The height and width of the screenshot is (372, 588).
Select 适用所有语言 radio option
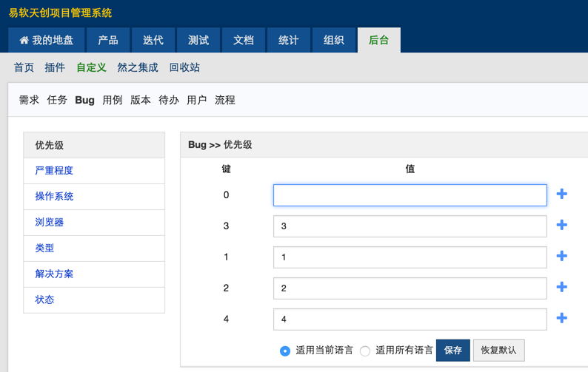click(365, 351)
